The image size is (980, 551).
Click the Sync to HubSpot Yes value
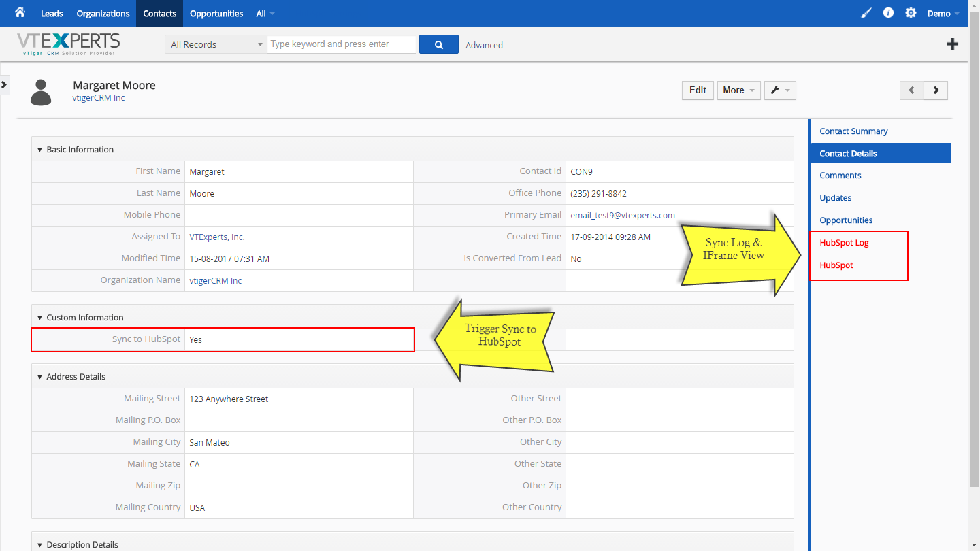pos(196,339)
